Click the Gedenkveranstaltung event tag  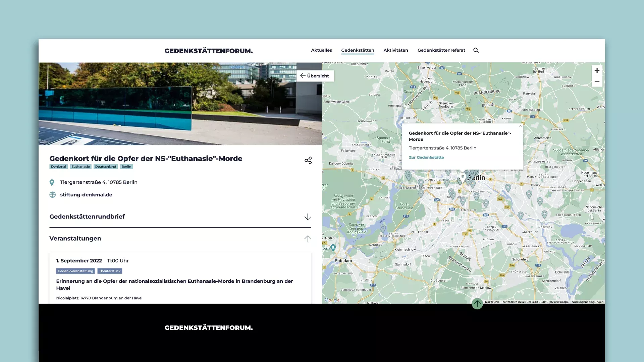[75, 271]
